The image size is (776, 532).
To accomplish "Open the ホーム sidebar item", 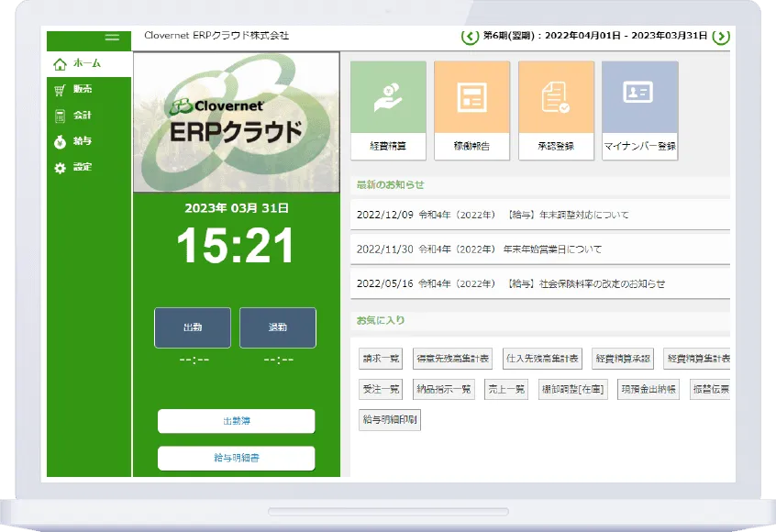I will [89, 63].
